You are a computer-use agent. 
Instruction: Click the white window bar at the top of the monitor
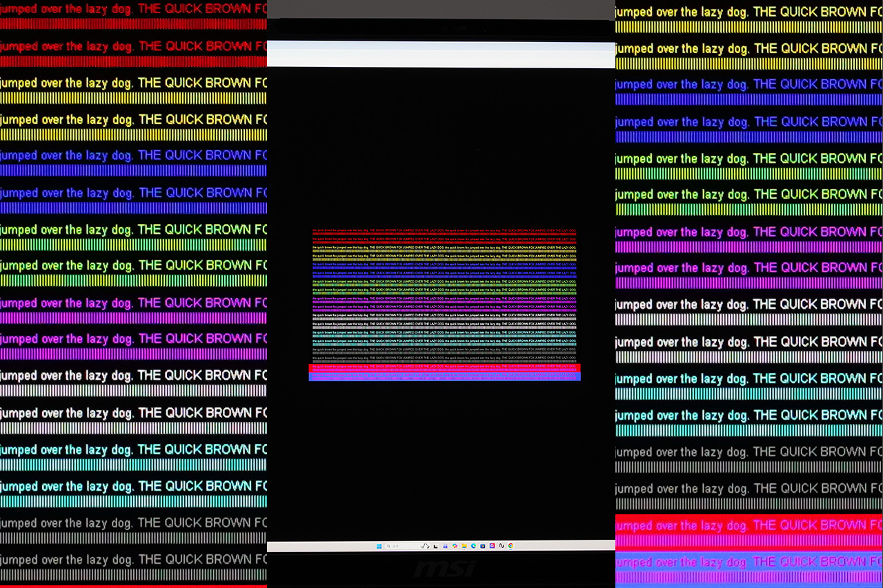(441, 54)
